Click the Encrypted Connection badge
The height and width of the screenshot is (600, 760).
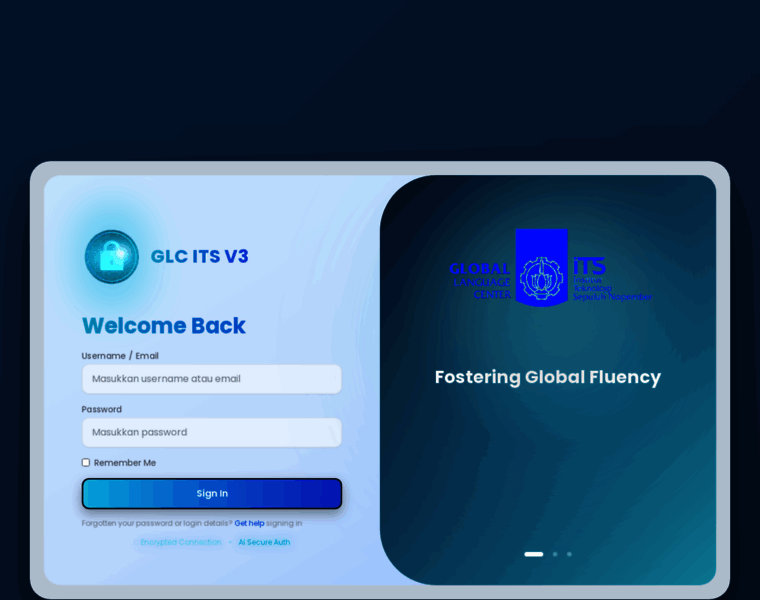click(181, 542)
